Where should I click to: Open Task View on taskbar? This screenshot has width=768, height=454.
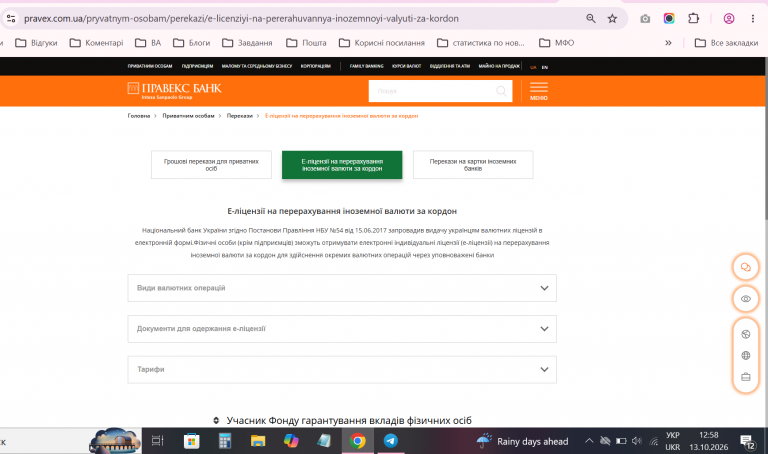point(157,441)
